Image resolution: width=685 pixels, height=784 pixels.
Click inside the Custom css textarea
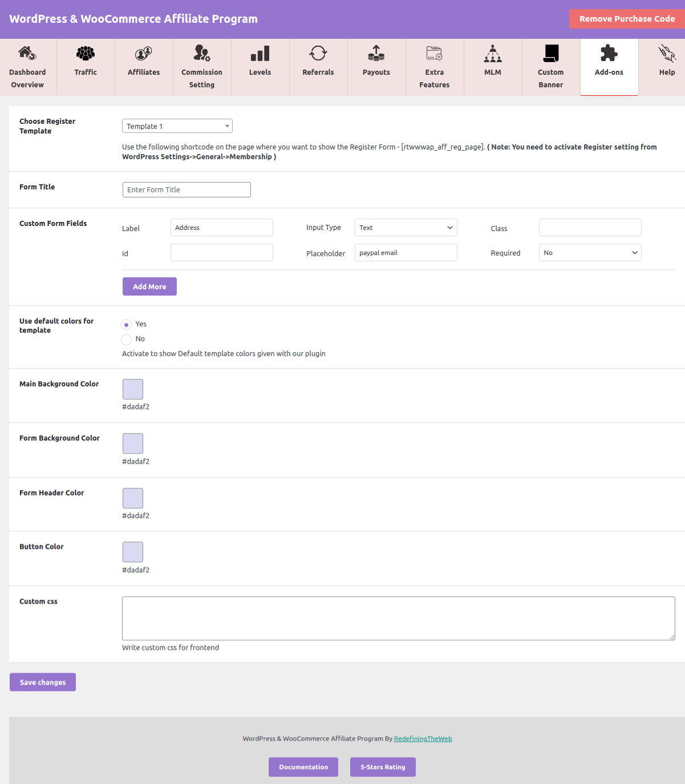(399, 619)
